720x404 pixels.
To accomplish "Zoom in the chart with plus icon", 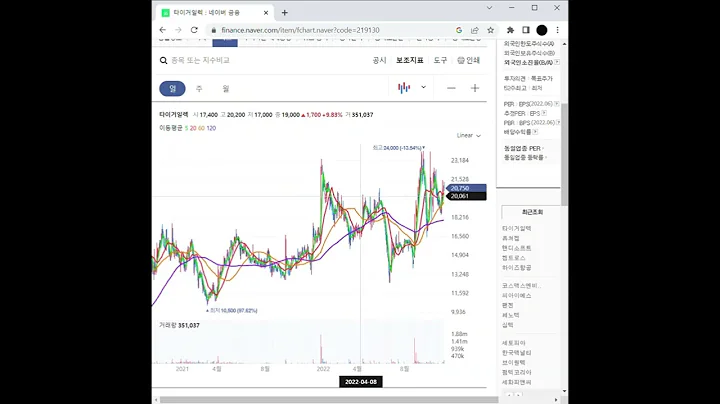I will (x=475, y=88).
